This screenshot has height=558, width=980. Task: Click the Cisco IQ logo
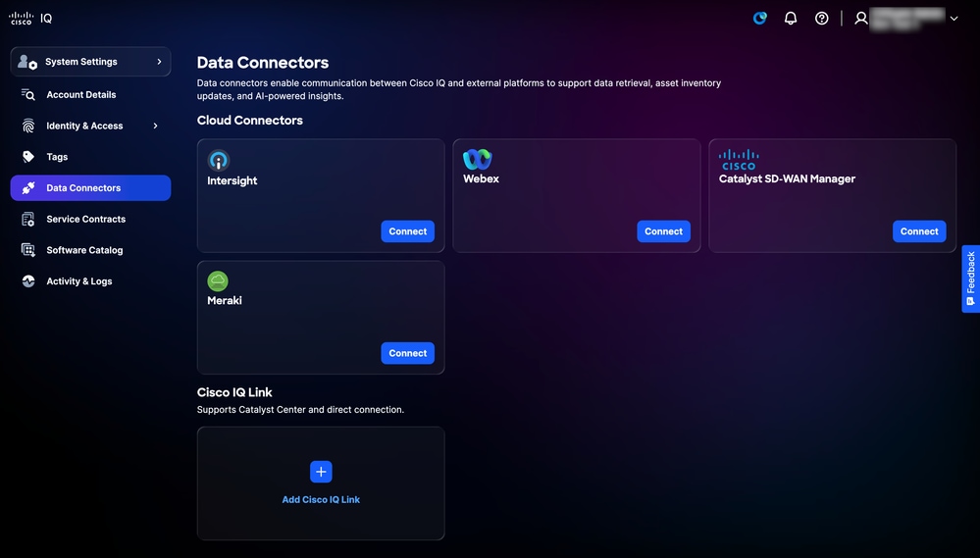point(30,18)
